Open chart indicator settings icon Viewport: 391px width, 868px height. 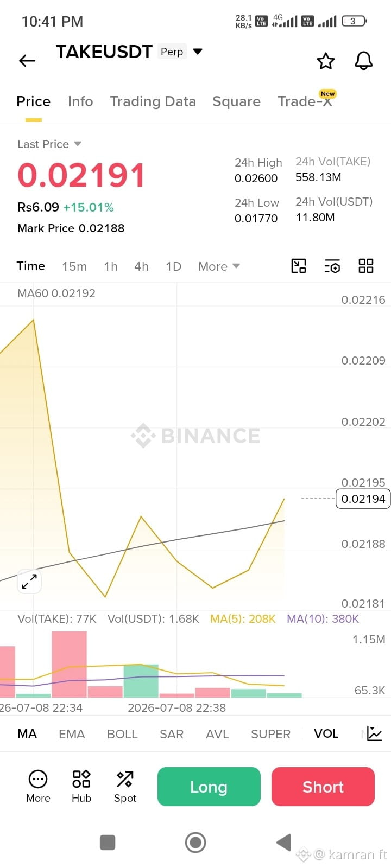click(x=332, y=266)
